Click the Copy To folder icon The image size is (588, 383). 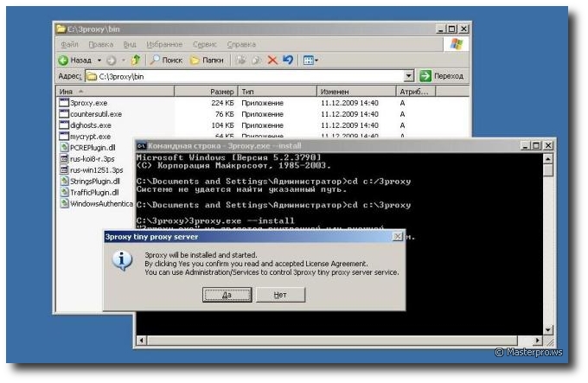(257, 60)
